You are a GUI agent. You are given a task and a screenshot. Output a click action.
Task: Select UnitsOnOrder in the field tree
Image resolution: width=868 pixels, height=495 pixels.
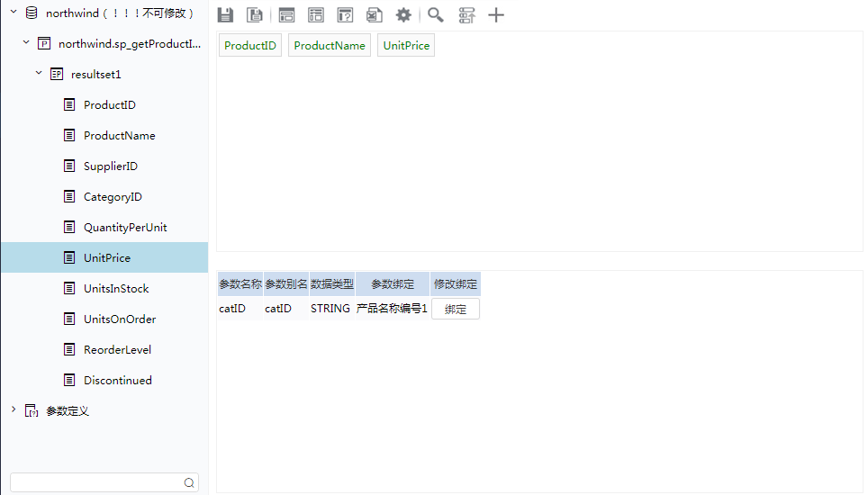(x=120, y=319)
